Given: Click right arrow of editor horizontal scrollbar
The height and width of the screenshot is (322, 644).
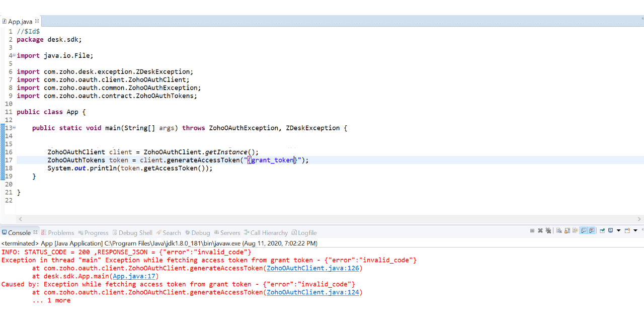Looking at the screenshot, I should point(640,219).
